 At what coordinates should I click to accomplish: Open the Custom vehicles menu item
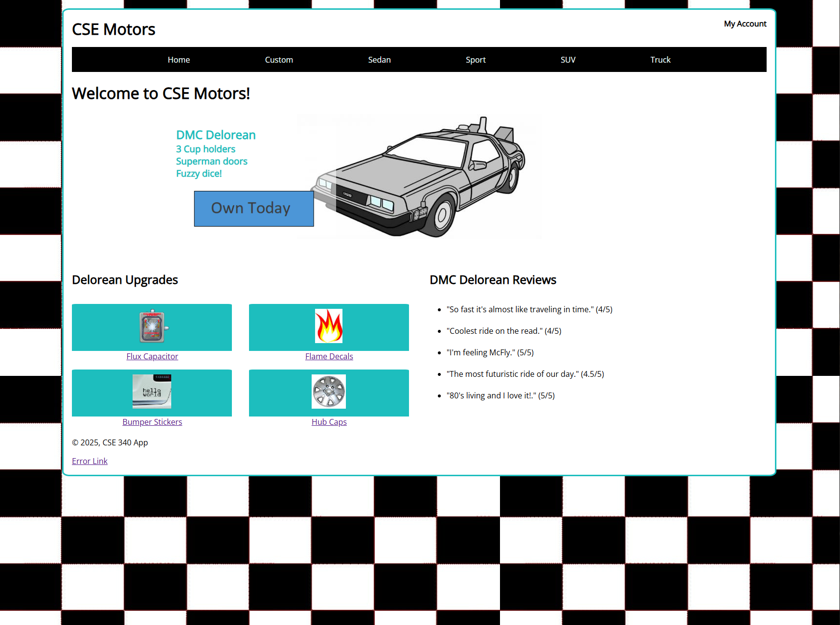(279, 60)
